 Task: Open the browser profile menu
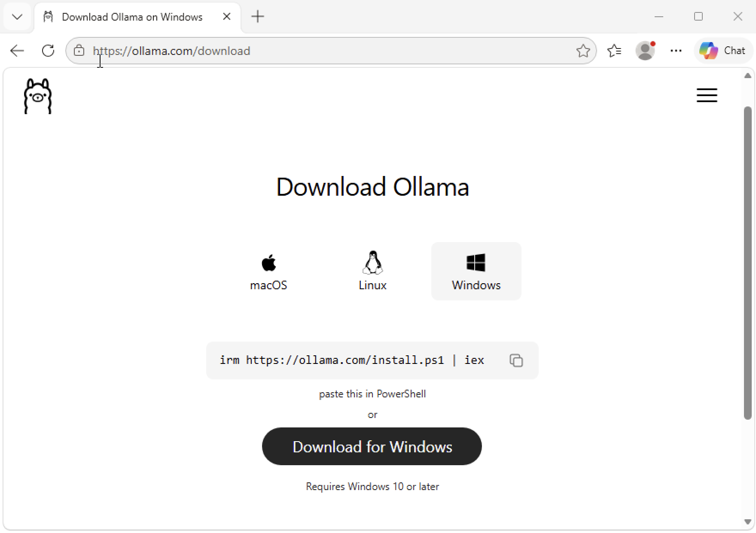pos(645,51)
